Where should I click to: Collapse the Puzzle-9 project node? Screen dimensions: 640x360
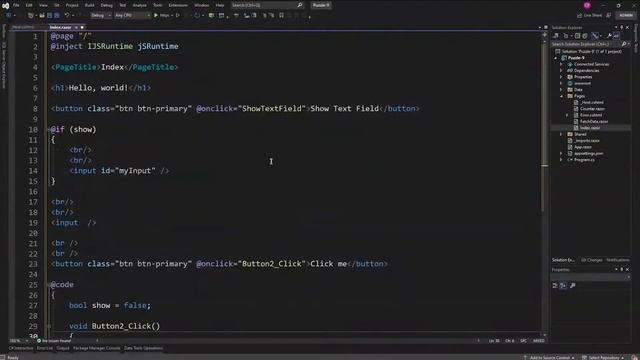556,58
